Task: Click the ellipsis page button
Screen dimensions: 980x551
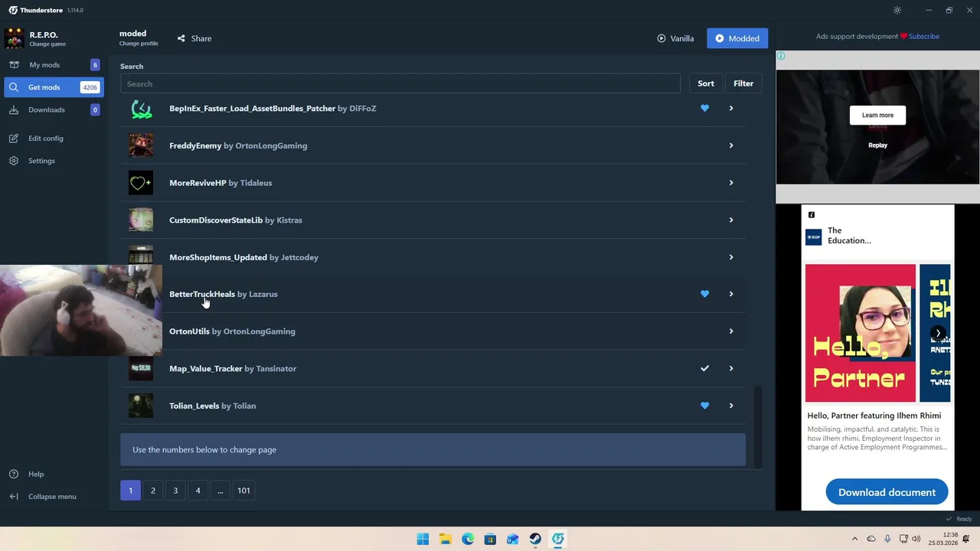Action: pos(220,491)
